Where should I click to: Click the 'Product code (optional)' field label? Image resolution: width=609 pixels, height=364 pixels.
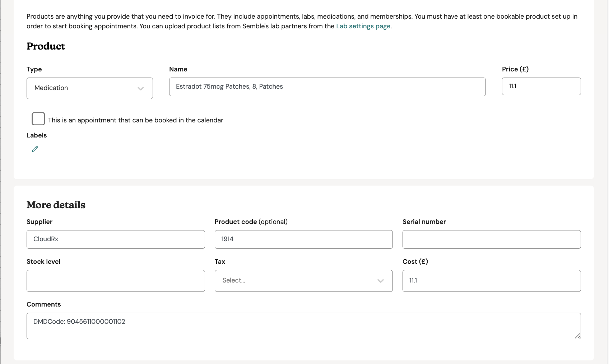click(x=251, y=222)
